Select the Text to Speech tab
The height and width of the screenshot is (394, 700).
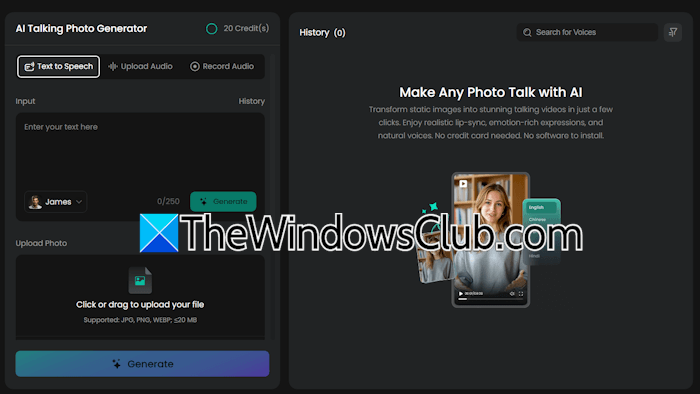pos(58,66)
